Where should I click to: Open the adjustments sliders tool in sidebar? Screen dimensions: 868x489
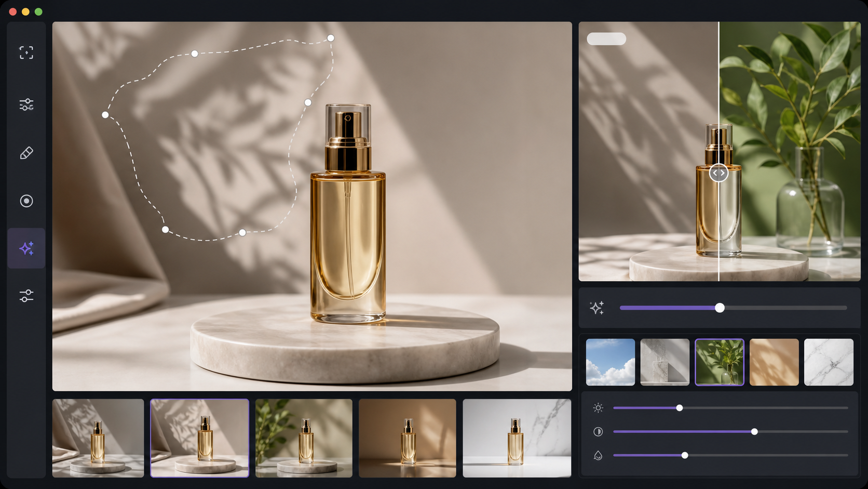click(x=26, y=104)
